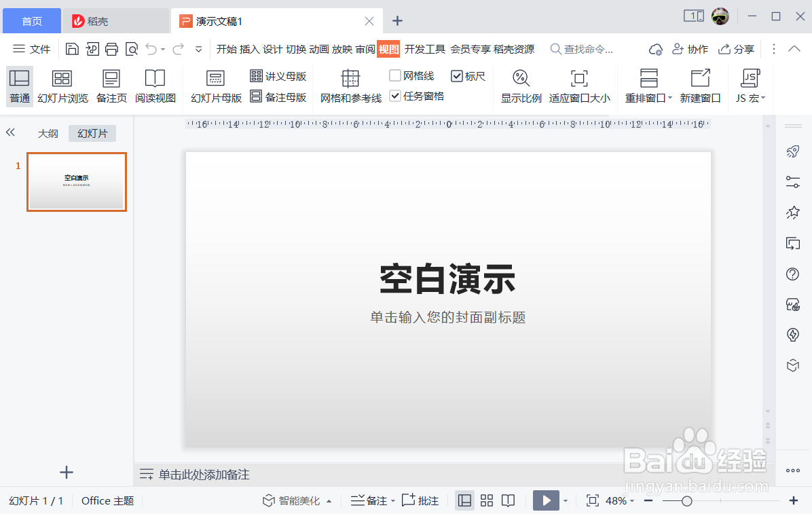The height and width of the screenshot is (514, 812).
Task: Click the zoom slider handle
Action: [686, 501]
